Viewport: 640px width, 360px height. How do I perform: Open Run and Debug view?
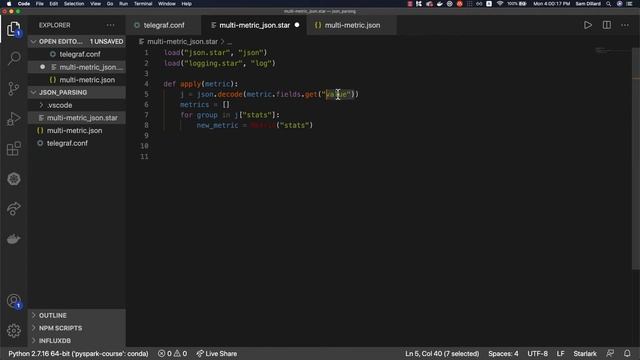click(13, 119)
